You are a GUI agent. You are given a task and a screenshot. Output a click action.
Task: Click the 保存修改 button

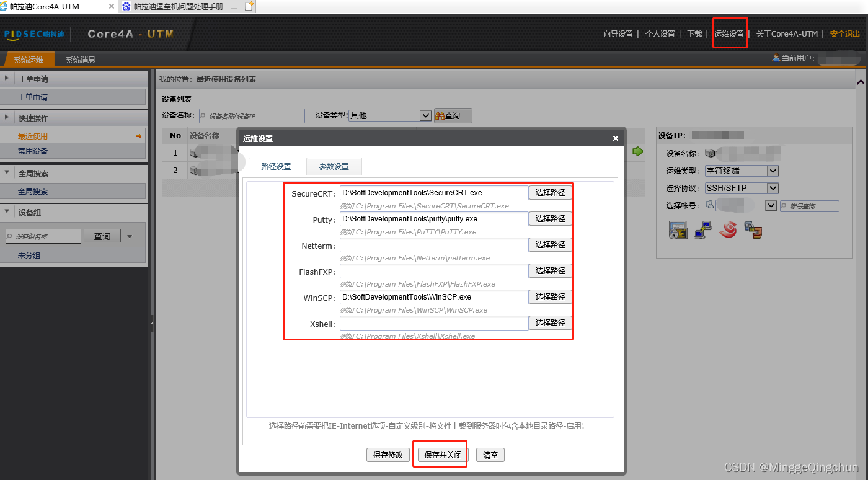[388, 455]
